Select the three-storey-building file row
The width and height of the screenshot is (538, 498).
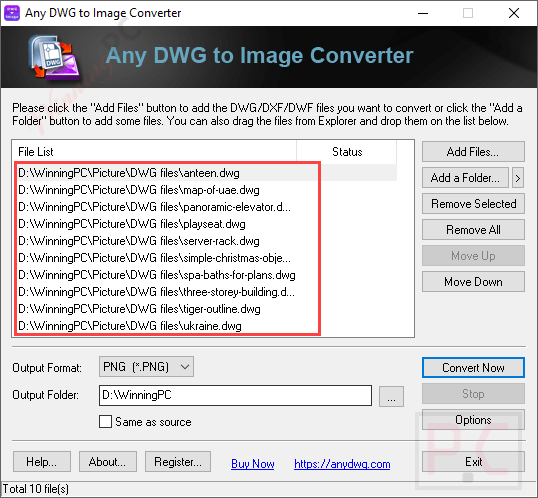205,292
